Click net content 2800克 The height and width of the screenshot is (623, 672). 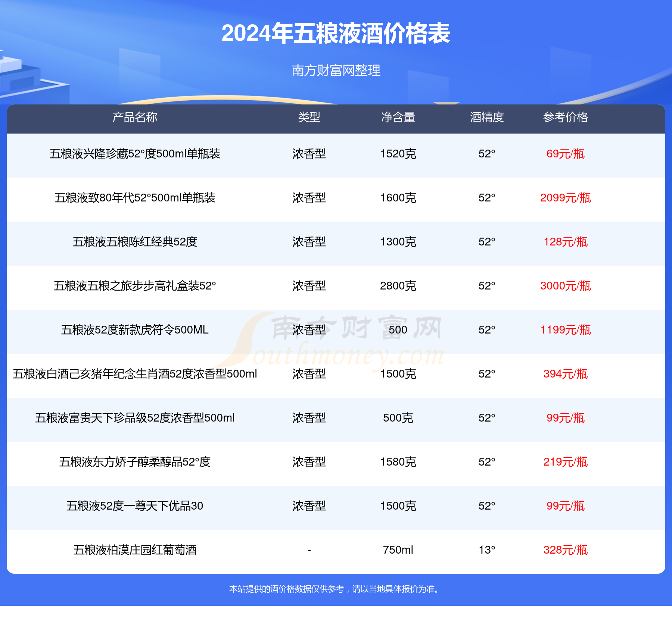pyautogui.click(x=398, y=286)
